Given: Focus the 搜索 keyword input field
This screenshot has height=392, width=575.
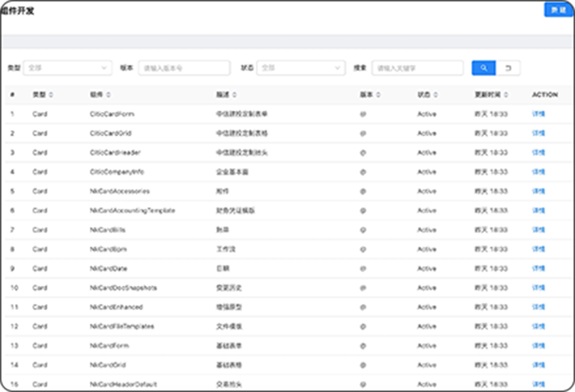Looking at the screenshot, I should click(418, 68).
